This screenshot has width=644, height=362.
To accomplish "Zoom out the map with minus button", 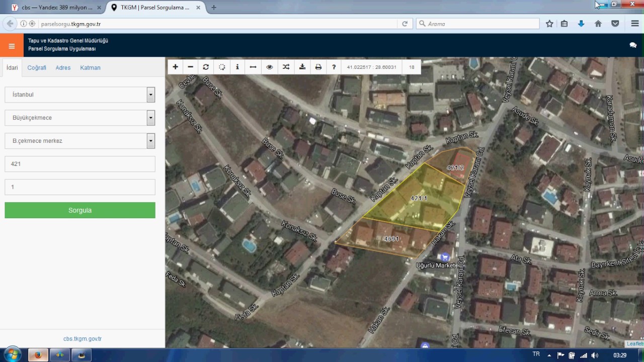I will [x=190, y=67].
